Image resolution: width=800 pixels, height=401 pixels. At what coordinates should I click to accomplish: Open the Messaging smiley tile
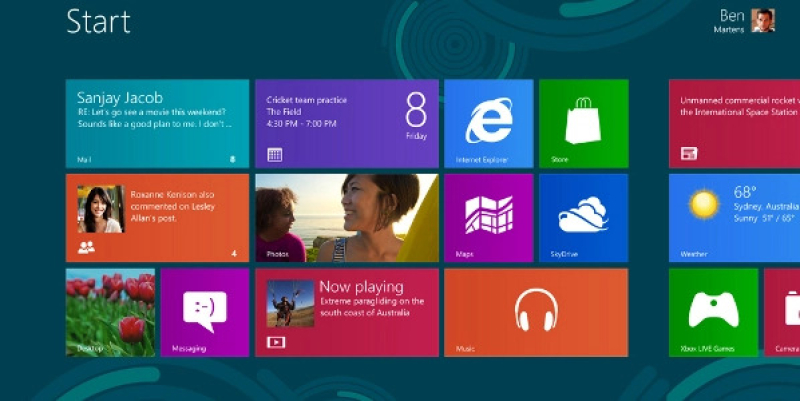click(x=205, y=312)
